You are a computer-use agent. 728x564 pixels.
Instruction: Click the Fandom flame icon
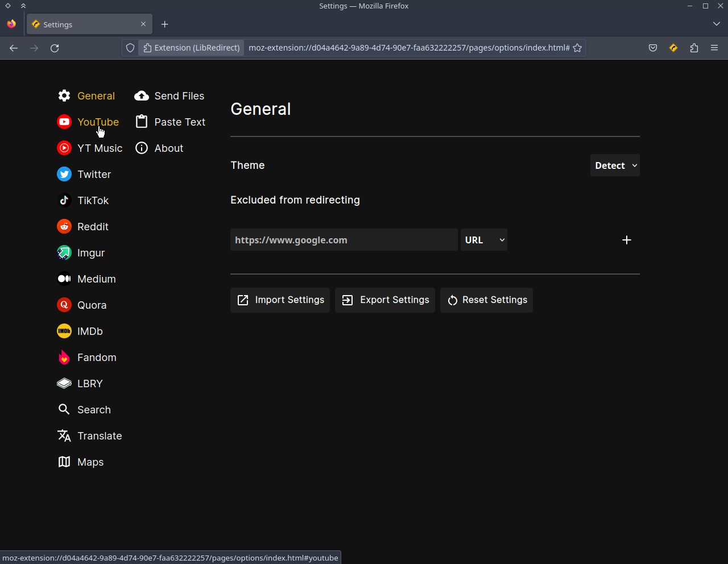tap(64, 357)
